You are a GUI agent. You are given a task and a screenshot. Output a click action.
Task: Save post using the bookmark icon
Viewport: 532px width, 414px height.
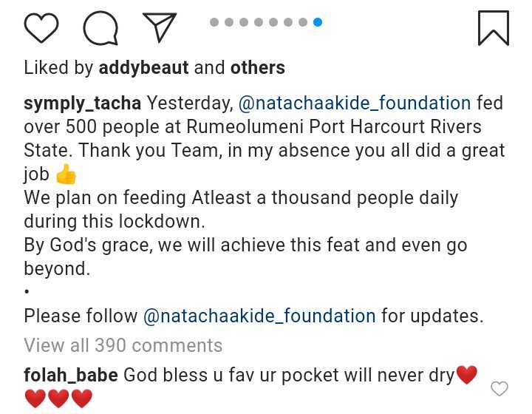pos(493,28)
